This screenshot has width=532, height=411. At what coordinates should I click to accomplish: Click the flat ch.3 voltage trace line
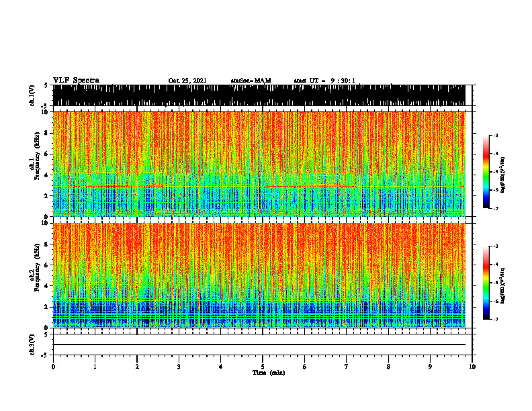click(259, 345)
